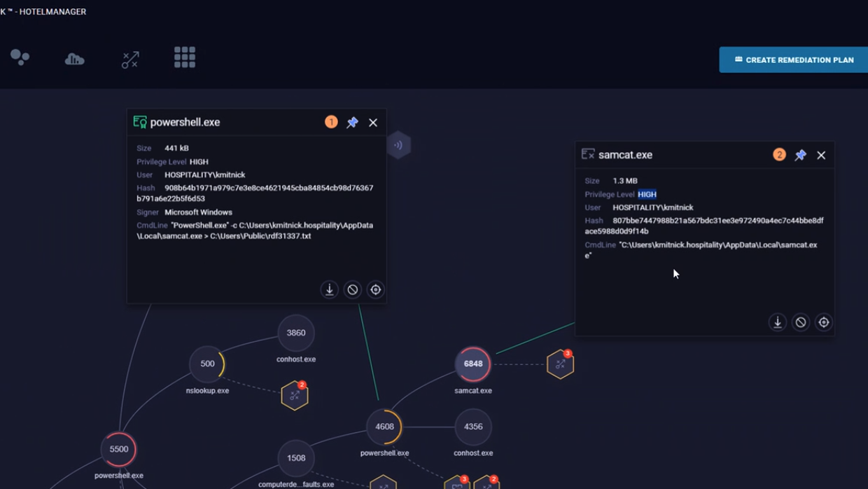The width and height of the screenshot is (868, 489).
Task: Select process node 3860 conhost.exe
Action: coord(296,333)
